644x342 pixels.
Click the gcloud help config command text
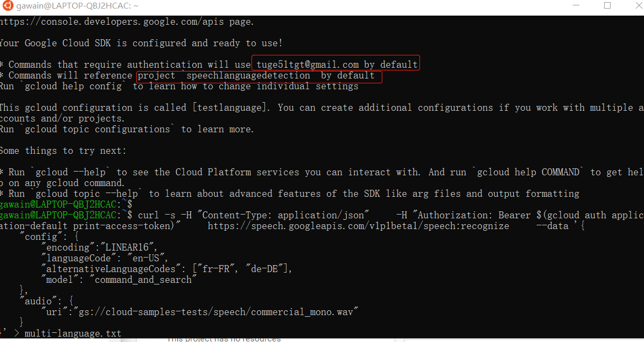74,85
